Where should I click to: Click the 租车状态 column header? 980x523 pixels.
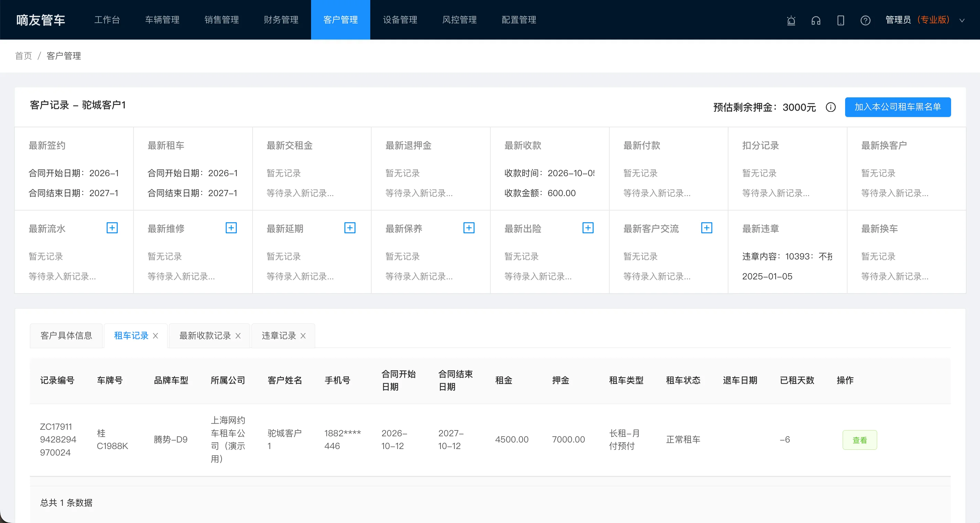[683, 380]
